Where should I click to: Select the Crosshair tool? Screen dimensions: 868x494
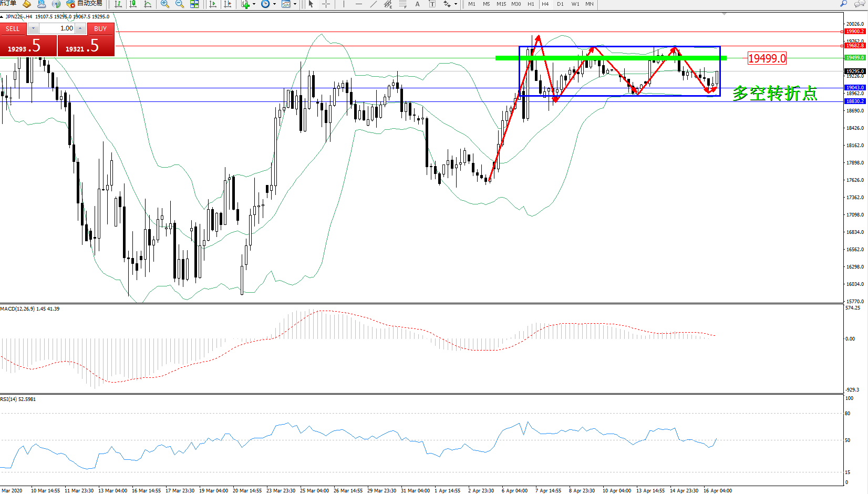pyautogui.click(x=326, y=4)
